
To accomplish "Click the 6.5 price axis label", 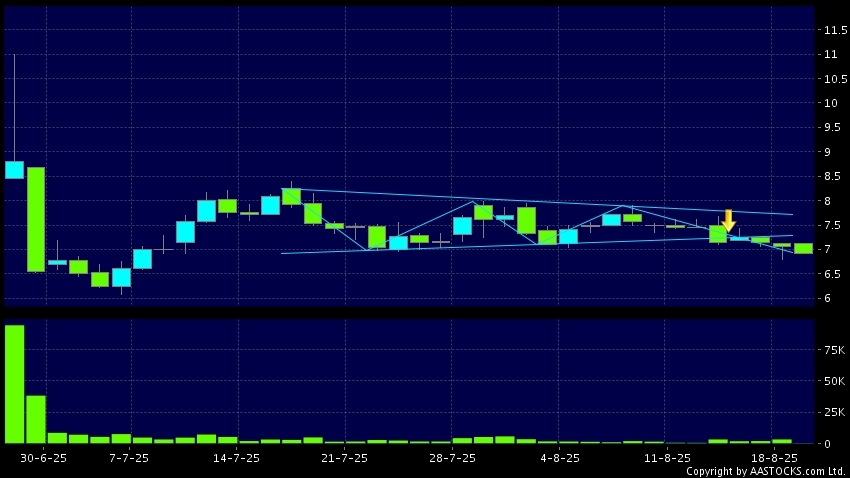I will click(x=832, y=274).
